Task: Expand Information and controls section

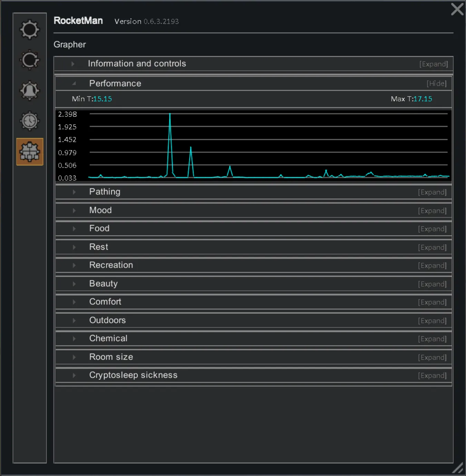Action: (x=434, y=64)
